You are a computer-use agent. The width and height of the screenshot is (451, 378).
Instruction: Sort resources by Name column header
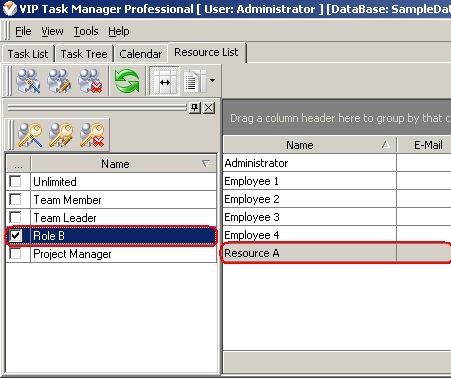(310, 145)
